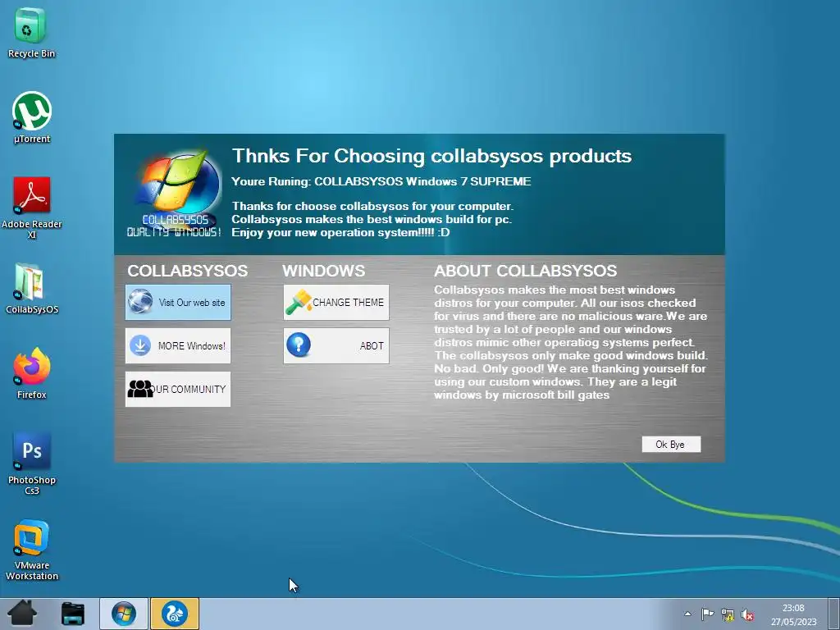Open the OUR COMMUNITY button

(x=178, y=389)
